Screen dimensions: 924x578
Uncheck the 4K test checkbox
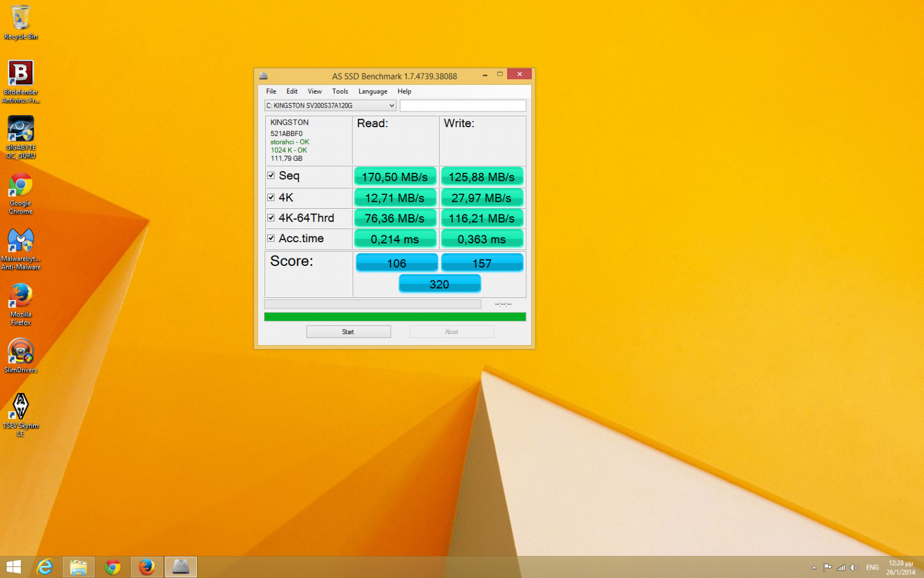(271, 197)
